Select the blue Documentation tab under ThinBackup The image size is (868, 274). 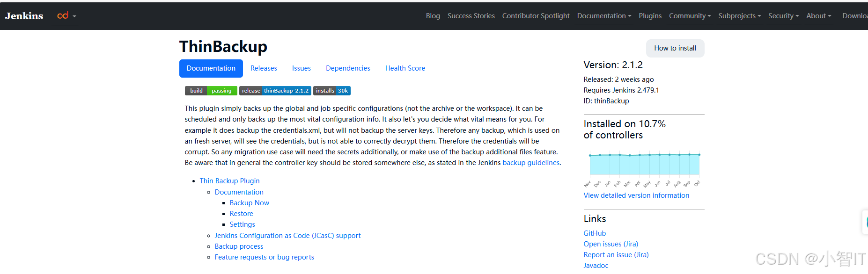coord(211,68)
